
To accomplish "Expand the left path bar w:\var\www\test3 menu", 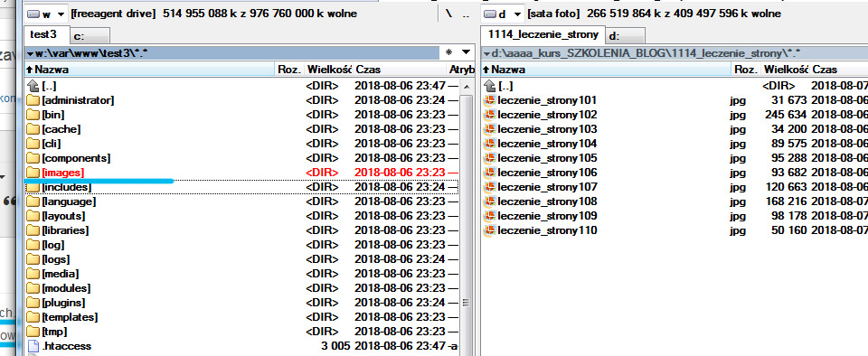I will point(30,53).
